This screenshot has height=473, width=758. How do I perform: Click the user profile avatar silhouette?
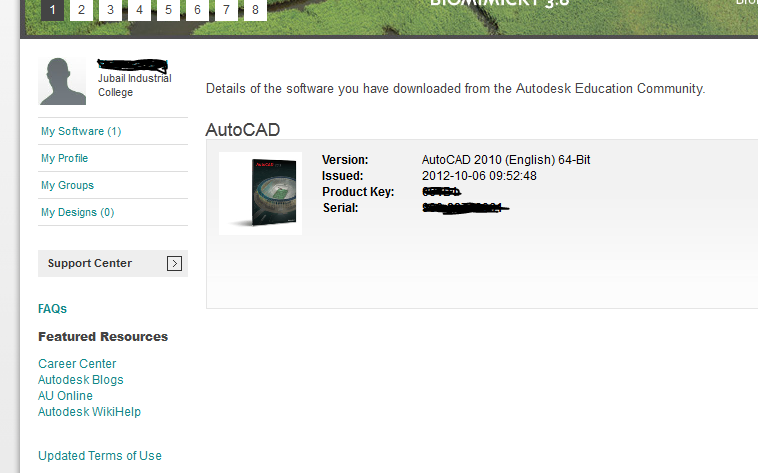click(x=62, y=81)
